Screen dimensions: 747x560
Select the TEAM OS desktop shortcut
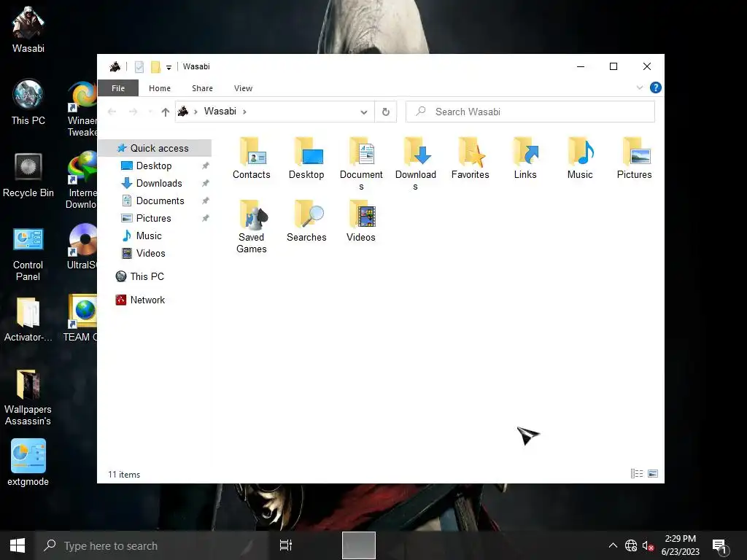click(x=81, y=319)
